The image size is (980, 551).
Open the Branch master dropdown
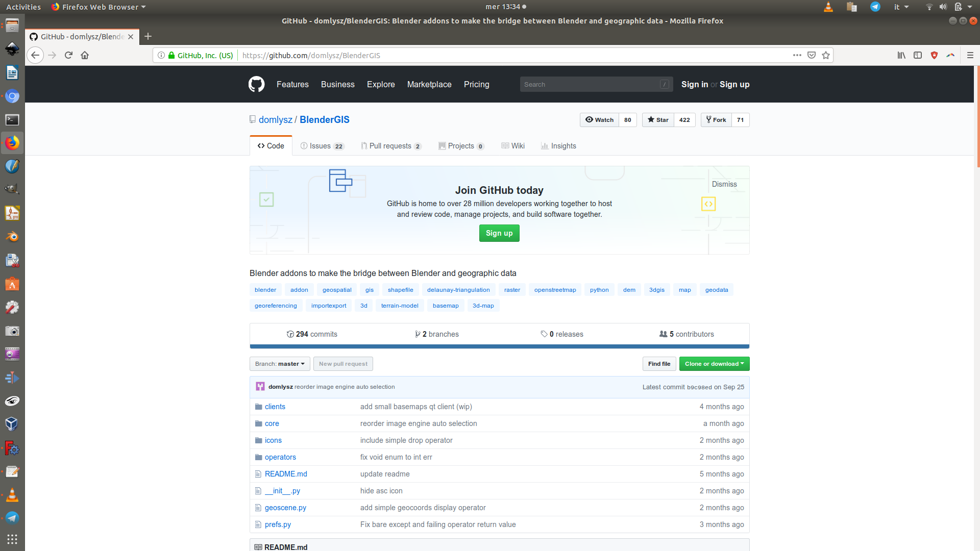280,364
